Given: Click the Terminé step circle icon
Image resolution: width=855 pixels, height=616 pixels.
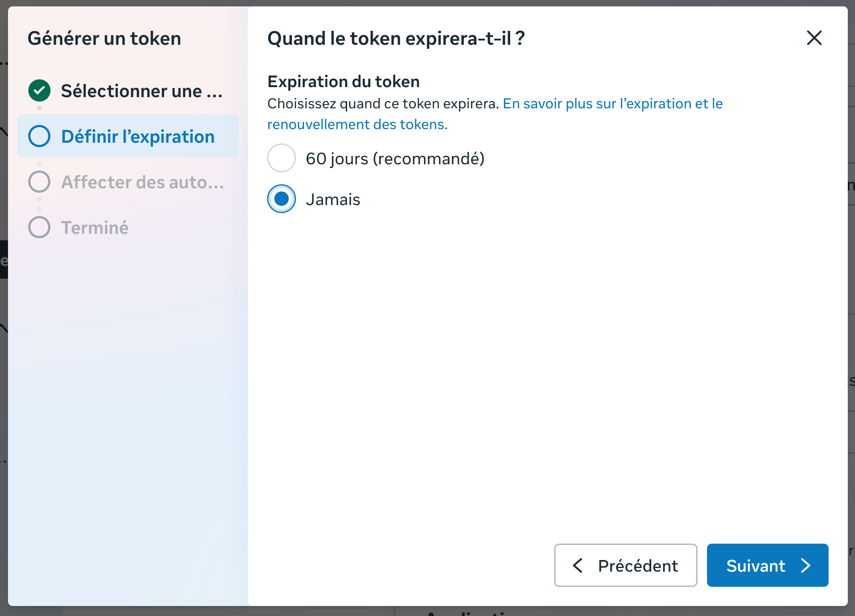Looking at the screenshot, I should click(39, 227).
